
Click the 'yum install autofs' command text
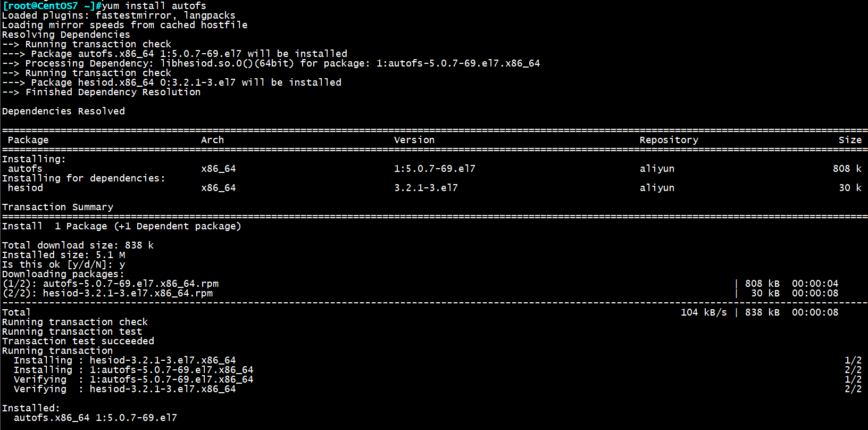154,6
